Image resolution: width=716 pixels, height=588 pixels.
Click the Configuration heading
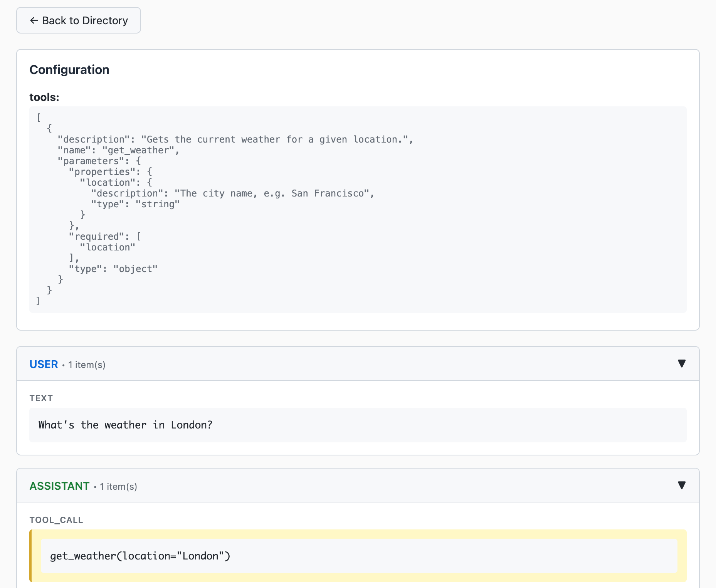tap(69, 70)
